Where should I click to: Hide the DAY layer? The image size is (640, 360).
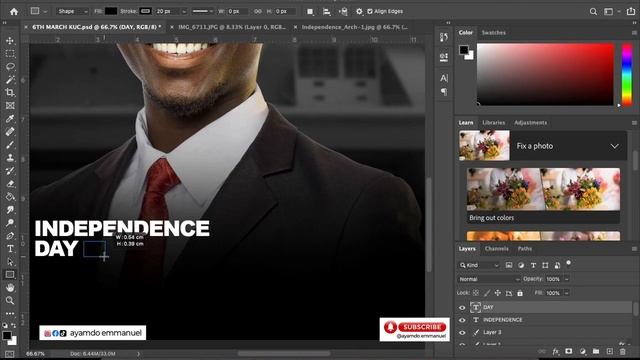click(462, 308)
